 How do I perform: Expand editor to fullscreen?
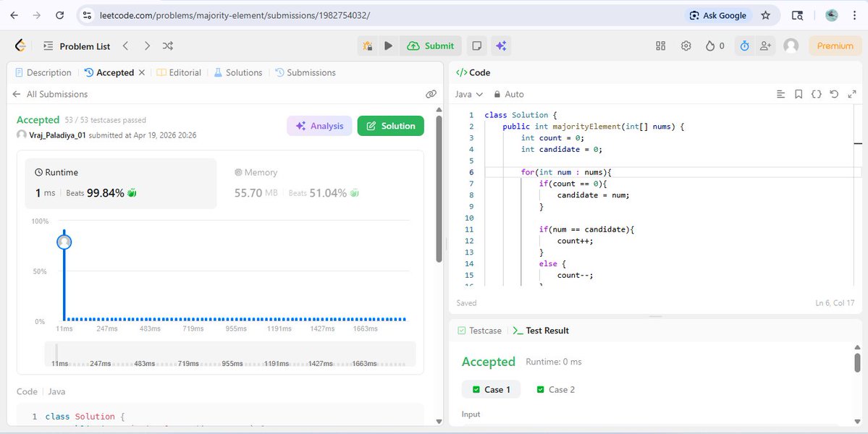click(x=852, y=95)
